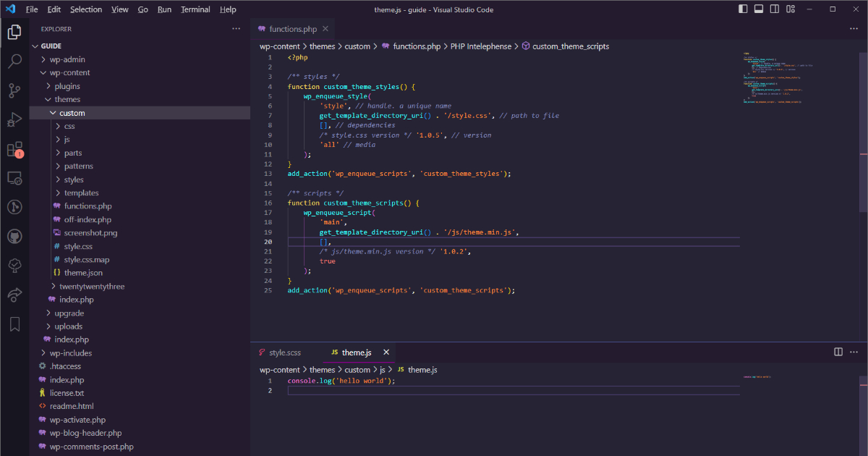
Task: Open the Extensions view with update badge
Action: (x=14, y=149)
